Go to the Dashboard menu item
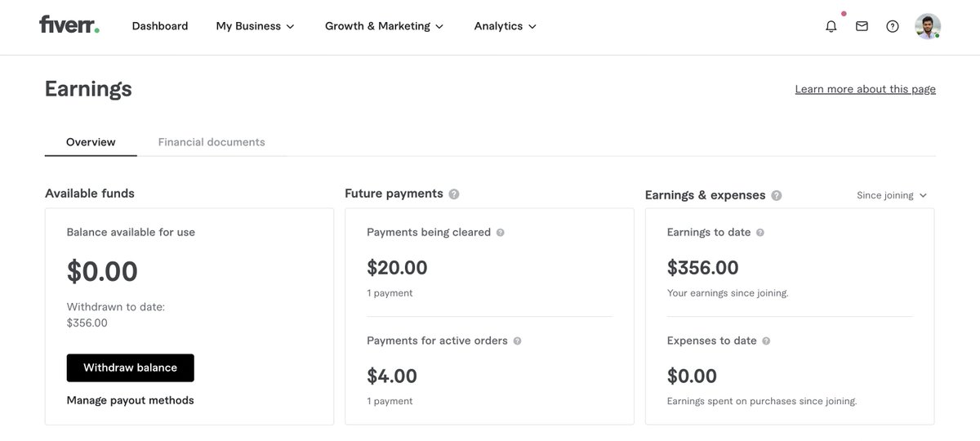 point(160,26)
